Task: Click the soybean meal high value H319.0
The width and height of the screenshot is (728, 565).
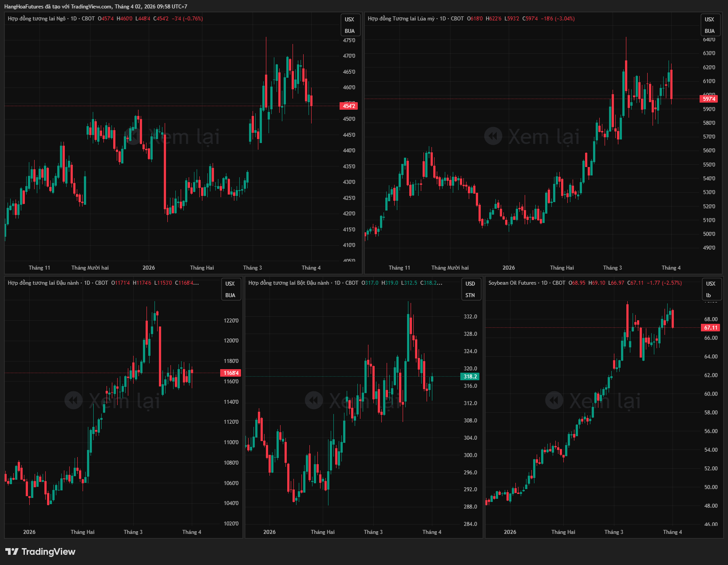Action: click(390, 283)
